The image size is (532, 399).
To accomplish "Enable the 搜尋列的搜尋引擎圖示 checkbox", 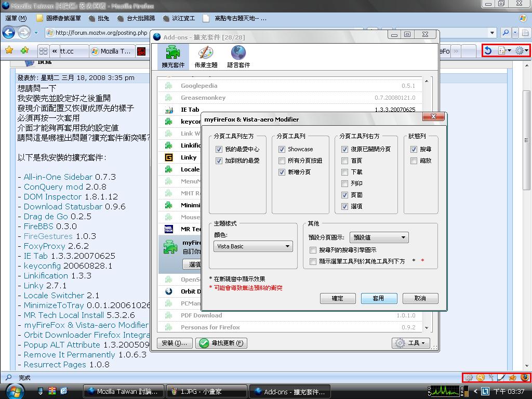I will (x=313, y=250).
